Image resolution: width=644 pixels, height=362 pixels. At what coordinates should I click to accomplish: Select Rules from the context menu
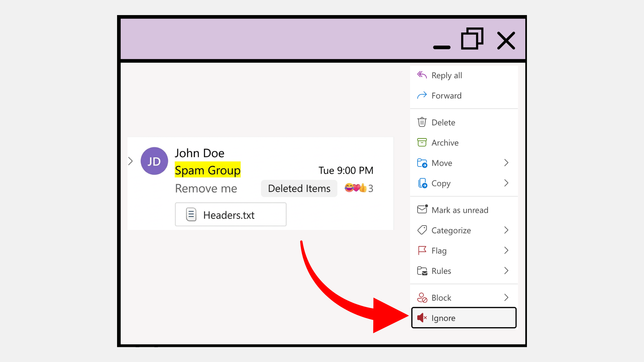pos(441,271)
